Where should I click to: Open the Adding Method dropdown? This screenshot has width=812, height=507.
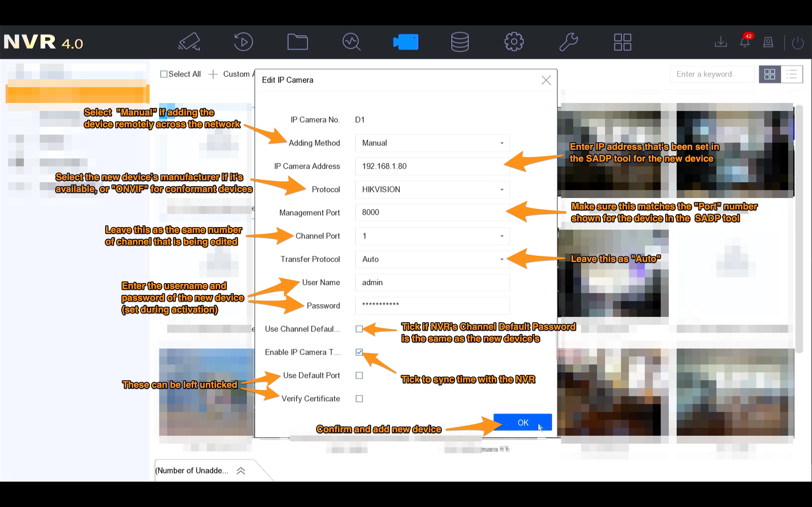(432, 143)
